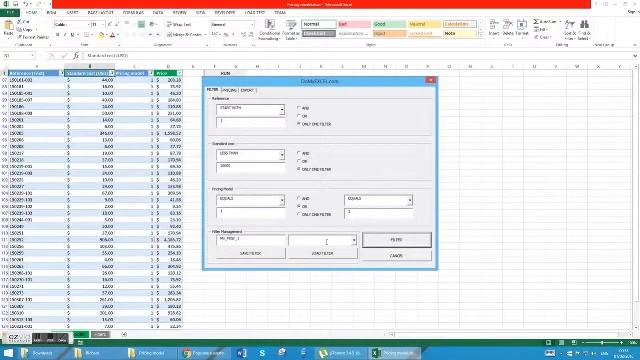Open the START WITH dropdown under Reference
Image resolution: width=640 pixels, height=360 pixels.
(x=282, y=110)
